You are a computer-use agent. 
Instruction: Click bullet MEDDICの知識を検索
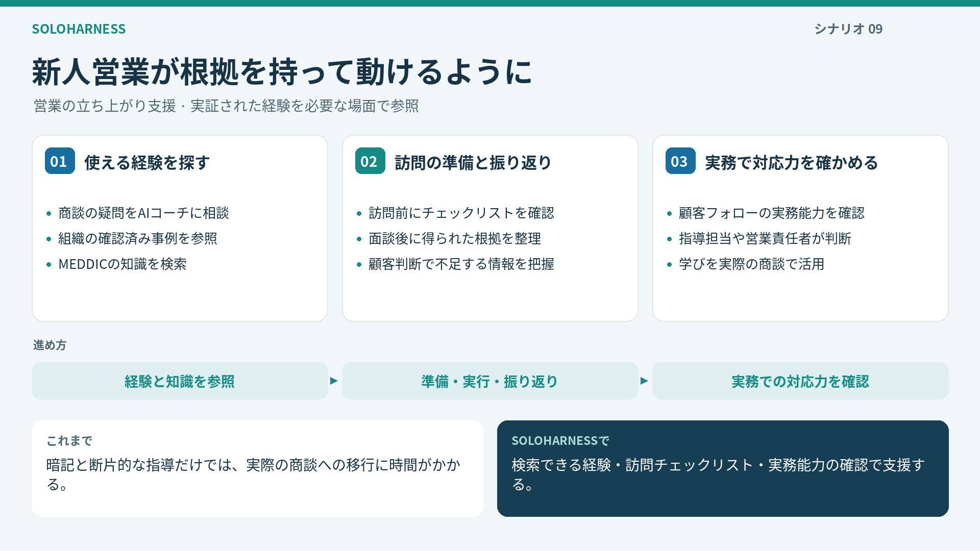(x=122, y=264)
